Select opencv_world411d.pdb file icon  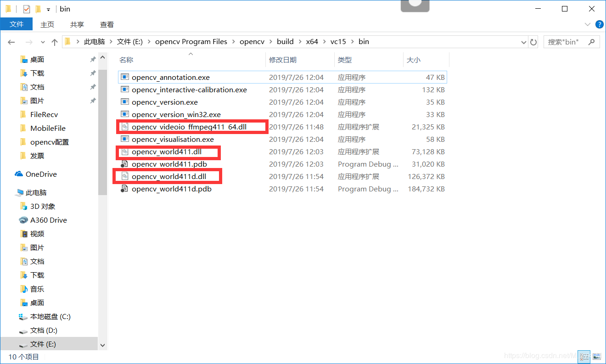pyautogui.click(x=125, y=189)
